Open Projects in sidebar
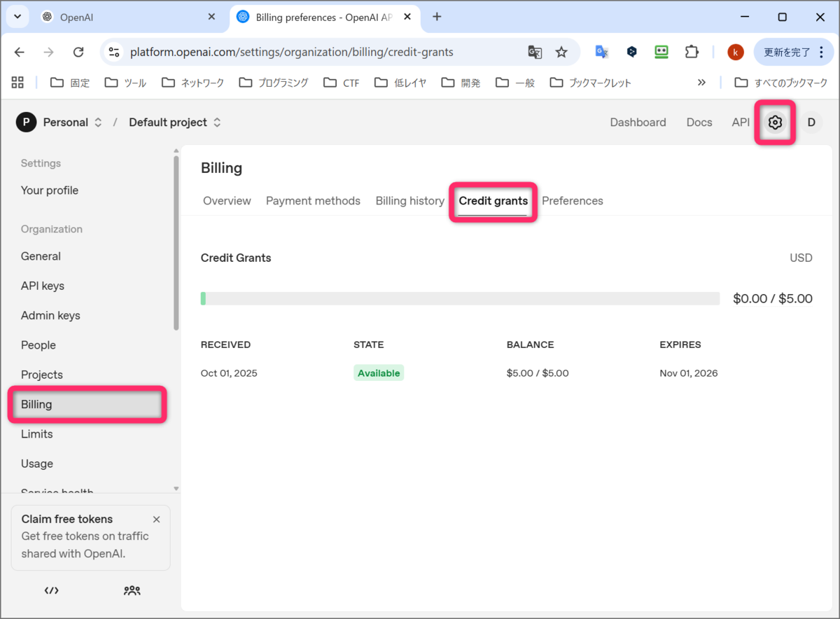Viewport: 840px width, 619px height. (42, 375)
